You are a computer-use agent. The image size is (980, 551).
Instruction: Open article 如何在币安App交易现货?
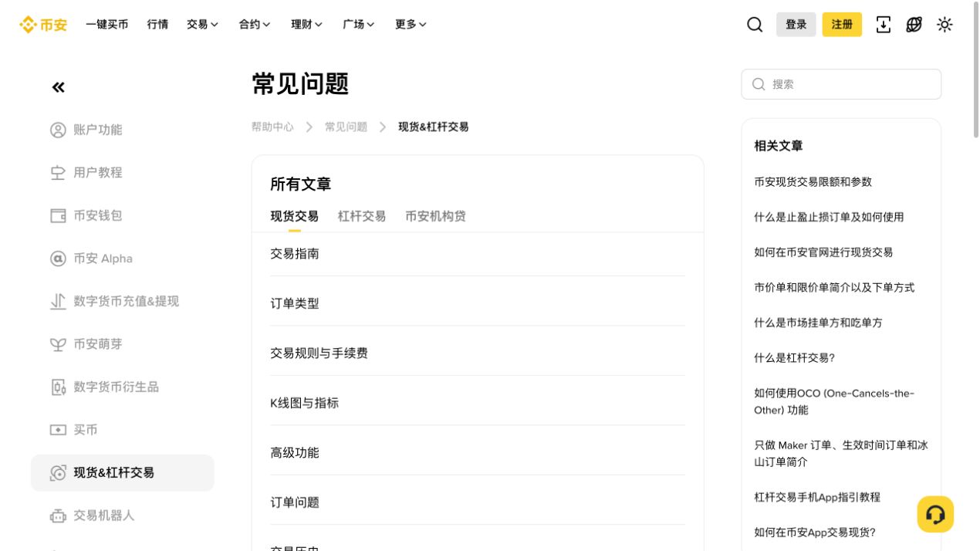coord(815,532)
